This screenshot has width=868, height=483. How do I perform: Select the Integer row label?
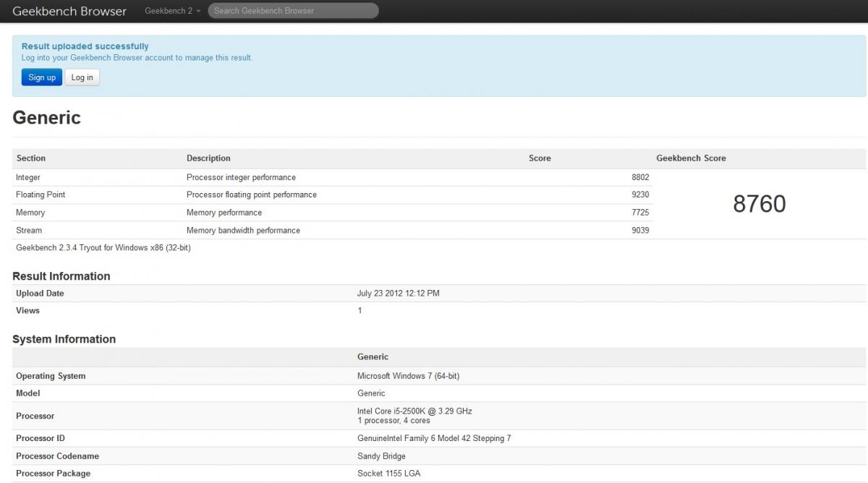(x=28, y=177)
